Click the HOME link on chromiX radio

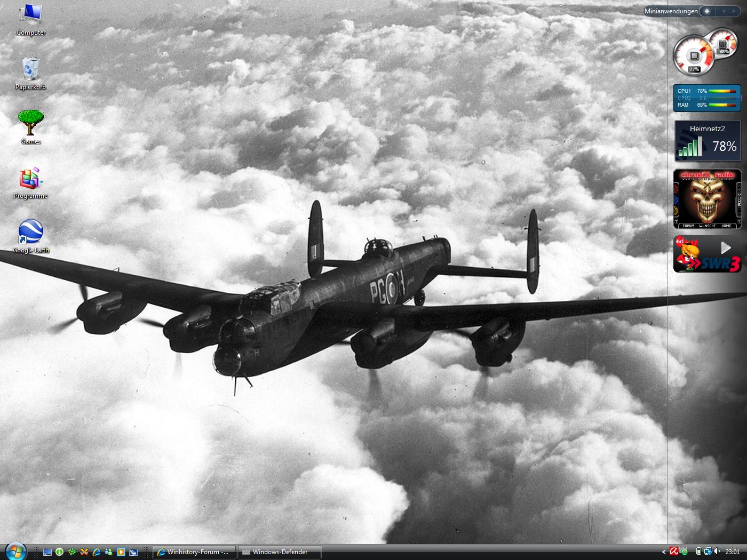(x=726, y=226)
